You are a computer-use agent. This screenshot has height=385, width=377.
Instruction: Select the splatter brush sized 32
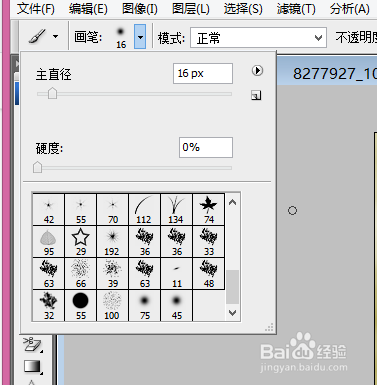[49, 306]
